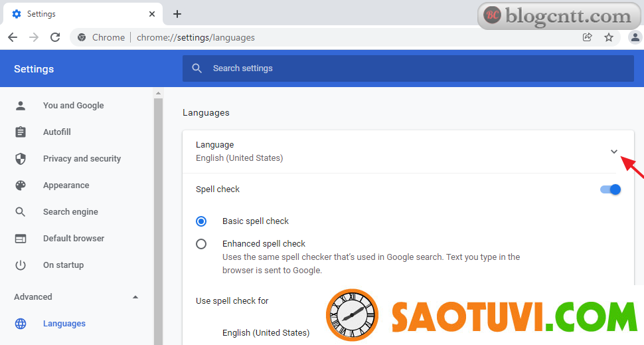Click the Privacy and security shield icon
This screenshot has width=644, height=345.
tap(21, 159)
